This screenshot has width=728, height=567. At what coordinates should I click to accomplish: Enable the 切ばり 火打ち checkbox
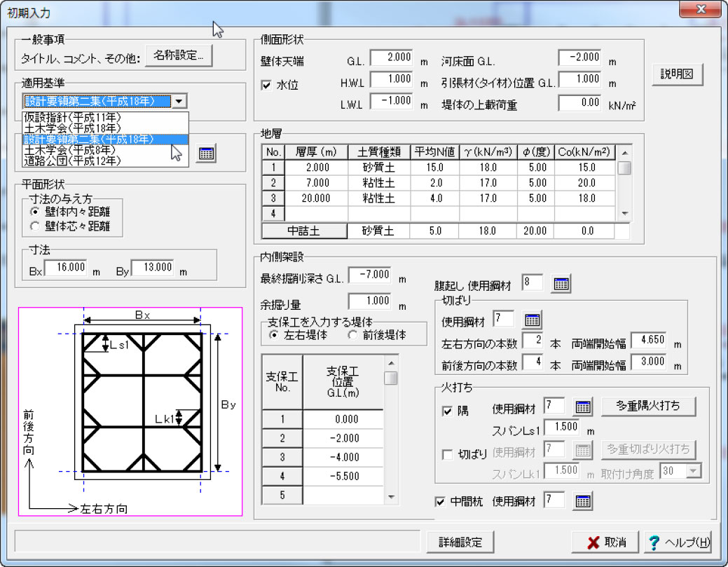coord(447,454)
